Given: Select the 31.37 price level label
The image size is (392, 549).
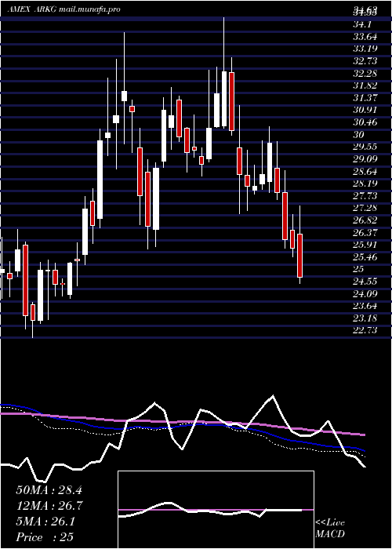Looking at the screenshot, I should (365, 98).
